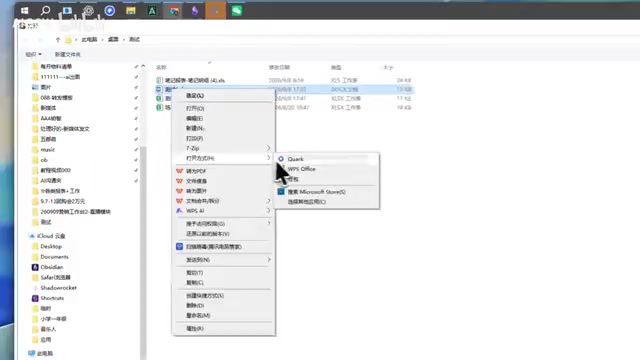Launch the blue circle Quark taskbar icon
Screen dimensions: 640x360
(109, 11)
